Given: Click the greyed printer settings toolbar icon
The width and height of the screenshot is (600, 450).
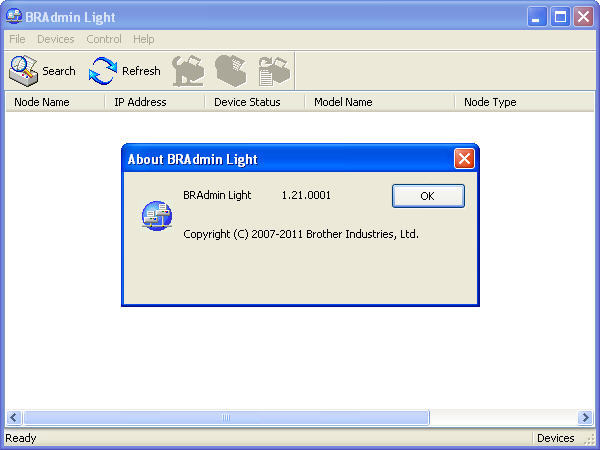Looking at the screenshot, I should [188, 71].
